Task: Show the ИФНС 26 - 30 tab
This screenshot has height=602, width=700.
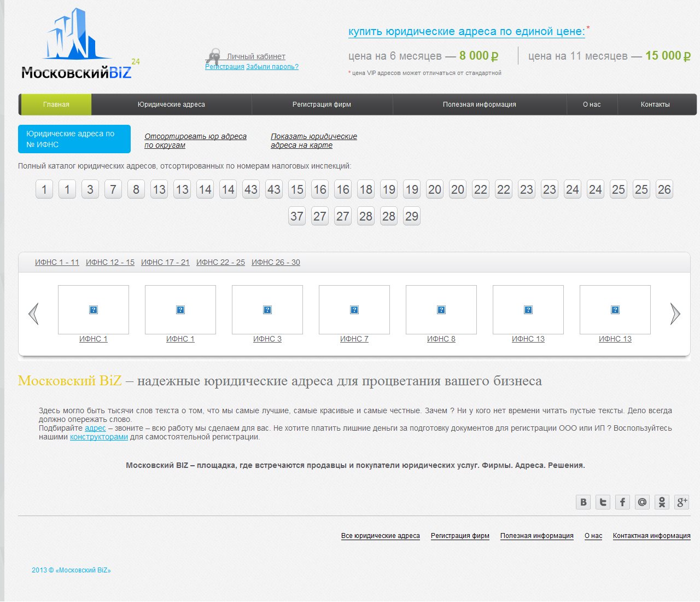Action: 276,262
